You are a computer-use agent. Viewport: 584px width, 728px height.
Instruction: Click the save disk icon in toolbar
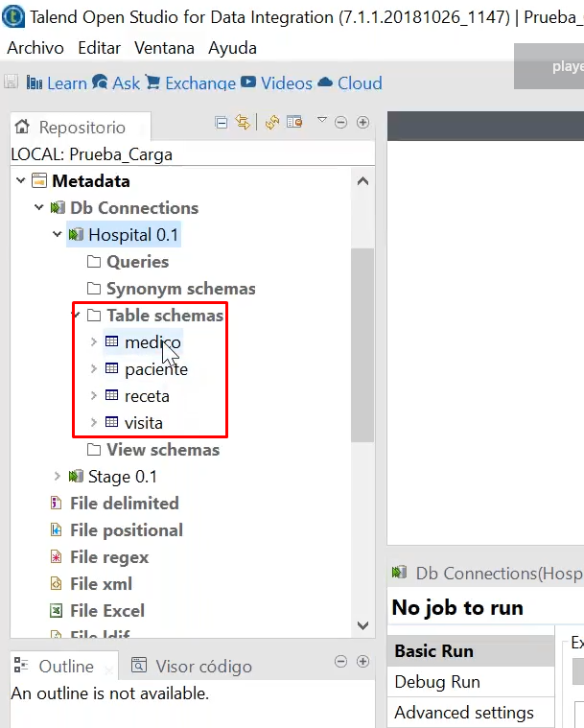pos(12,82)
